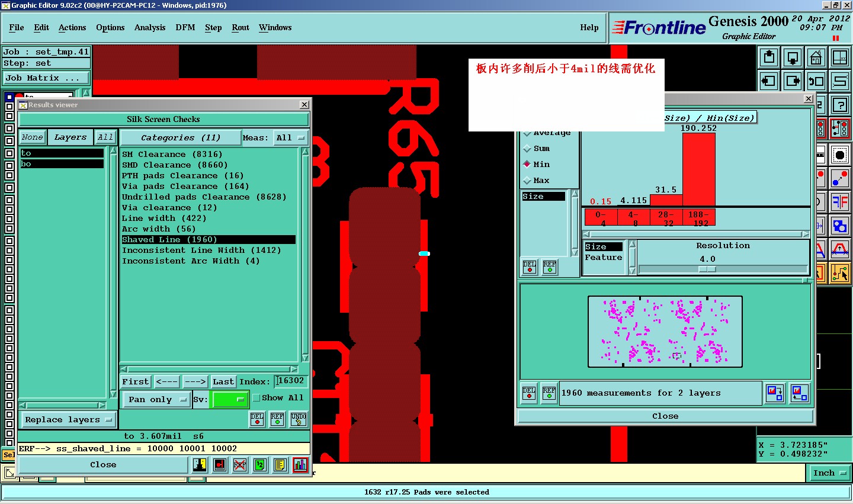This screenshot has width=853, height=504.
Task: Open the Actions menu
Action: [x=72, y=27]
